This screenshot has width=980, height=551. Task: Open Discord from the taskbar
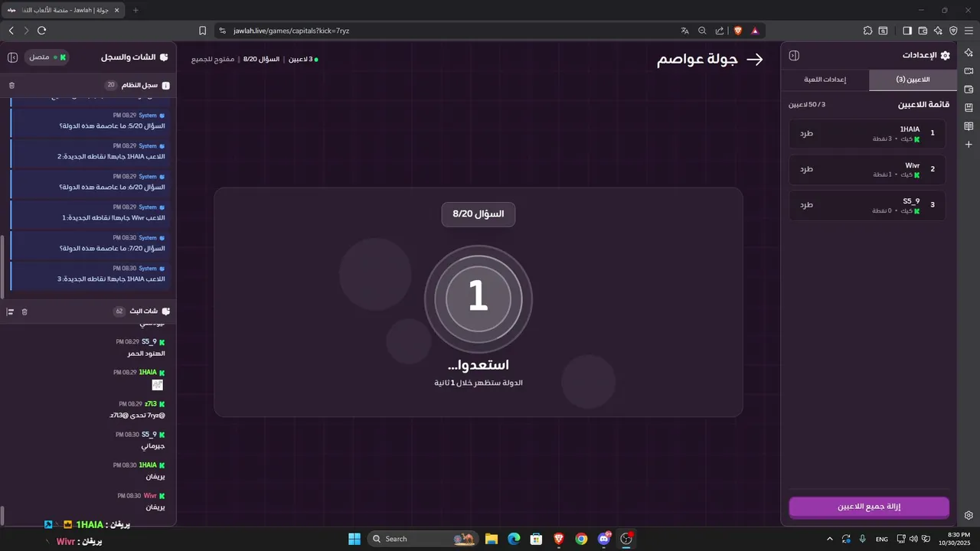604,539
